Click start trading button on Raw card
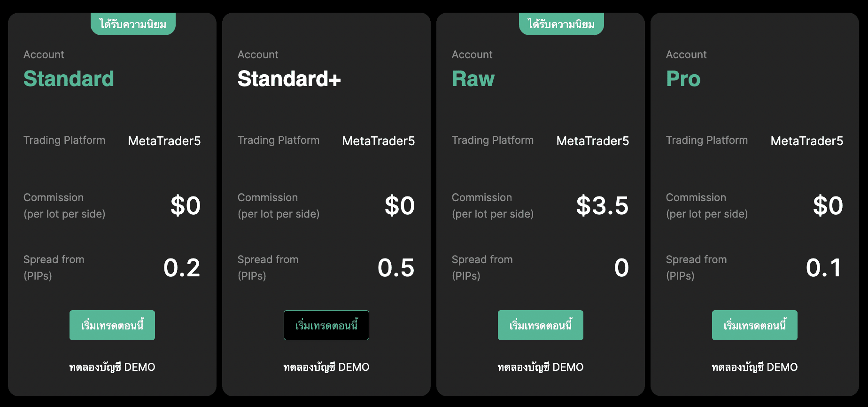 click(540, 325)
